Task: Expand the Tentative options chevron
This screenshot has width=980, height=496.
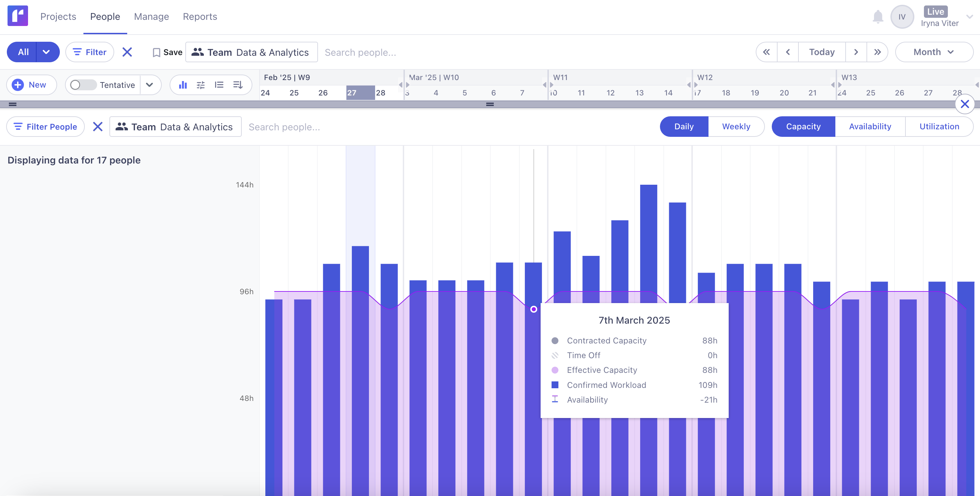Action: coord(149,85)
